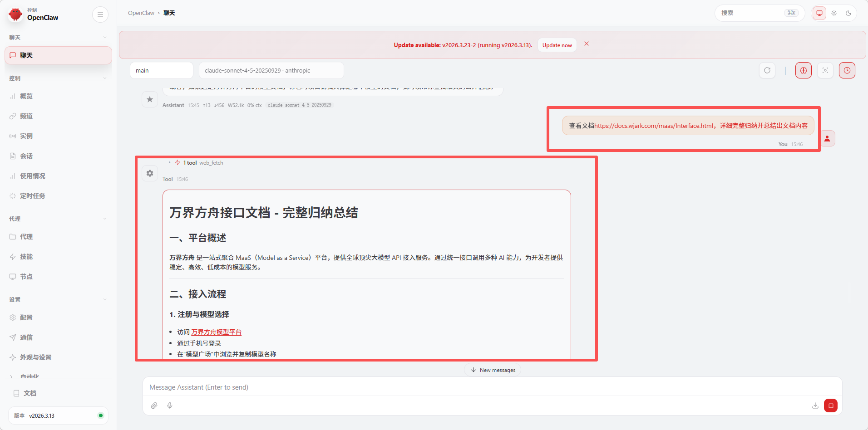Screen dimensions: 868x430
Task: Toggle the brain thinking display button
Action: [803, 70]
